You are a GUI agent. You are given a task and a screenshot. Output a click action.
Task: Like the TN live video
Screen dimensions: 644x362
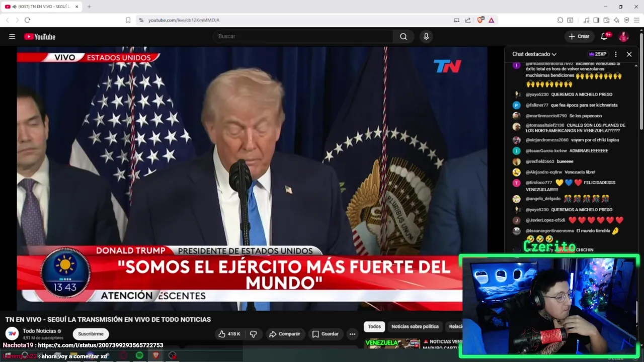[x=229, y=334]
